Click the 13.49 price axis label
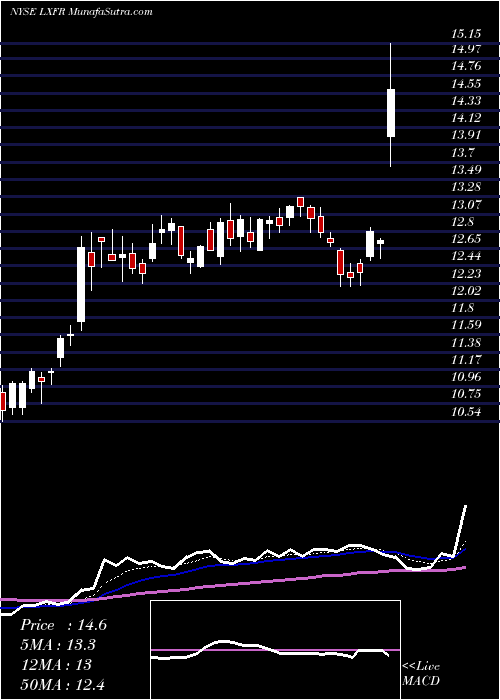 pos(466,170)
